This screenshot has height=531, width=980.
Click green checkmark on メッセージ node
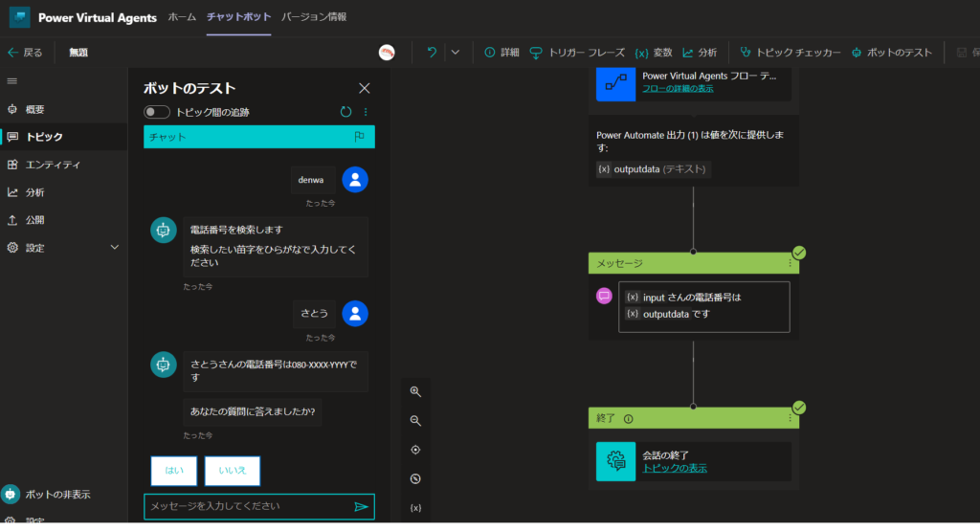pyautogui.click(x=799, y=253)
